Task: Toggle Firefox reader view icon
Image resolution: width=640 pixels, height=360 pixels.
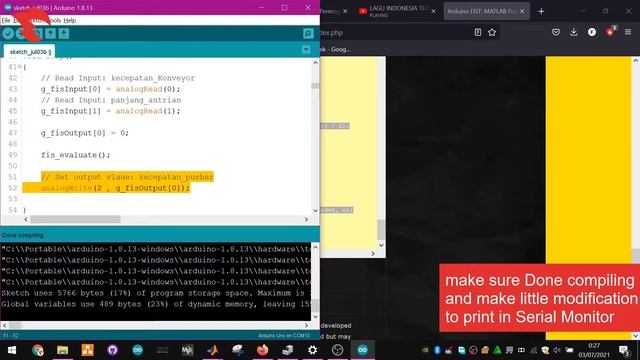Action: pyautogui.click(x=478, y=32)
